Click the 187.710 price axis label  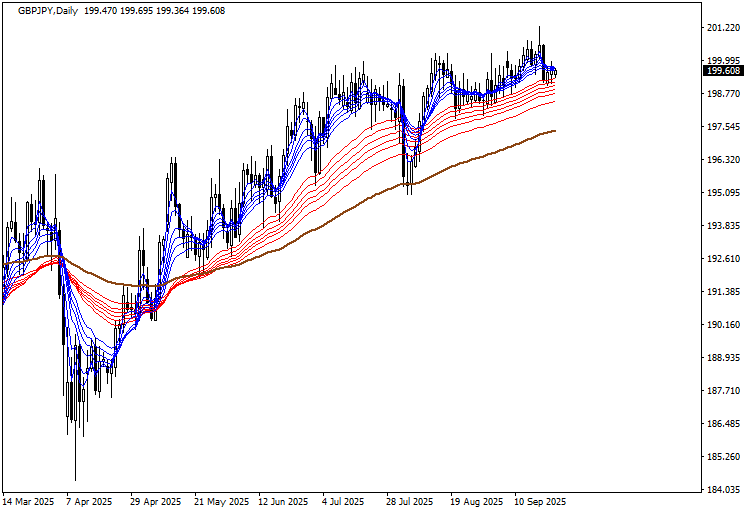click(x=722, y=391)
